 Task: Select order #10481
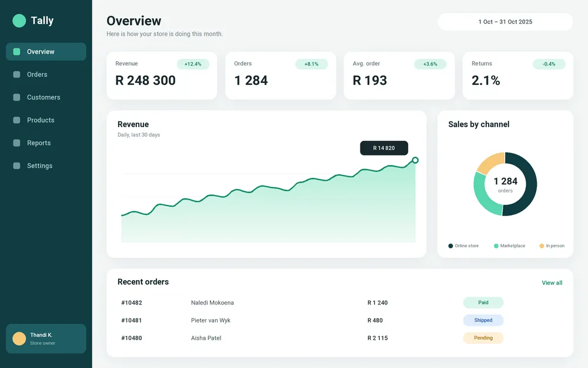pos(132,320)
